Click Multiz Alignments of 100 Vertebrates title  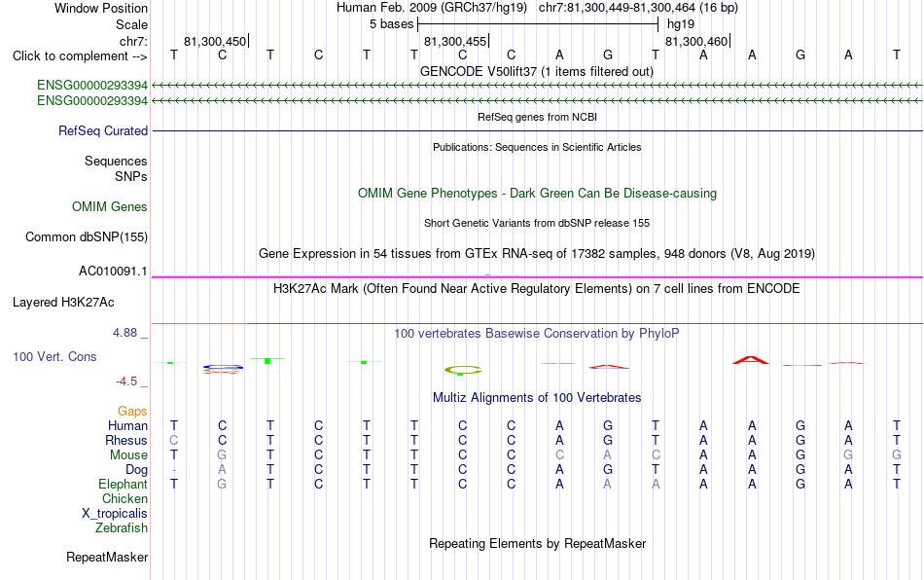pyautogui.click(x=537, y=397)
